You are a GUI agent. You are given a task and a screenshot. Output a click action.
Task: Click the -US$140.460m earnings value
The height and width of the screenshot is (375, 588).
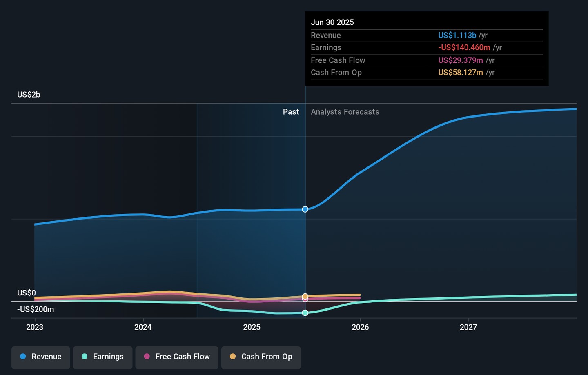click(x=464, y=48)
